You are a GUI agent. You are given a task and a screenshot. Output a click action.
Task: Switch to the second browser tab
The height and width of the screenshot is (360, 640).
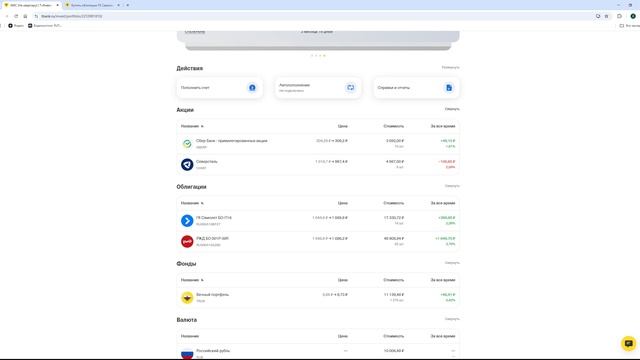click(x=93, y=5)
